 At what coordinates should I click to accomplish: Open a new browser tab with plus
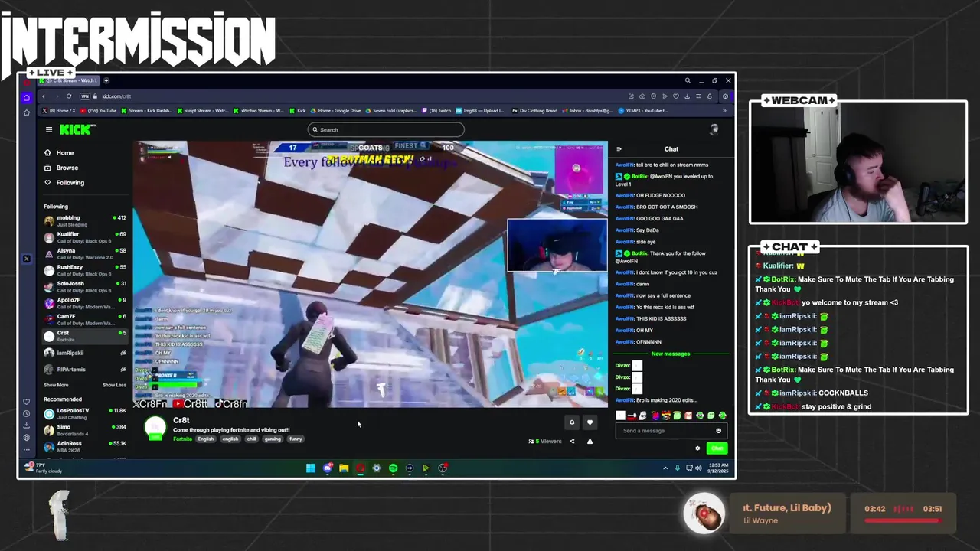106,80
